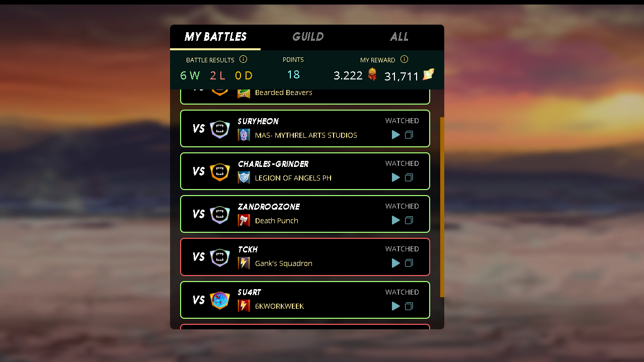Image resolution: width=644 pixels, height=362 pixels.
Task: Open MAS- MYTHREL ARTS STUDIOS guild link
Action: pyautogui.click(x=306, y=135)
